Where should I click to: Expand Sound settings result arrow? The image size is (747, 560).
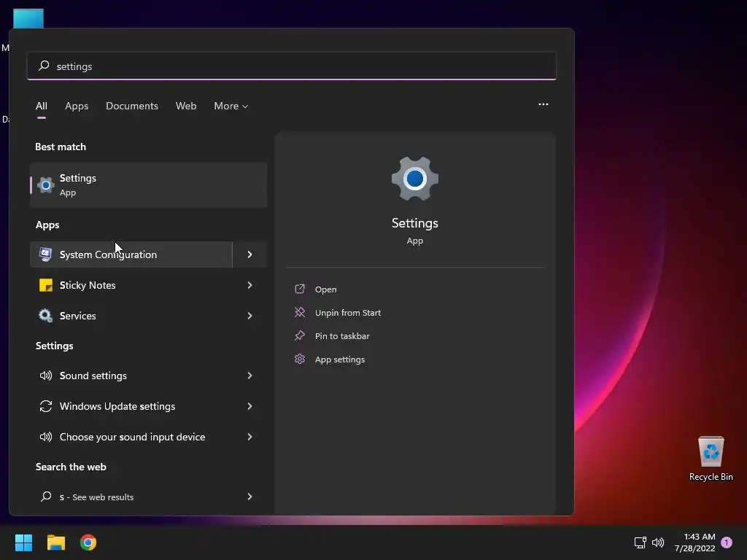click(x=249, y=376)
